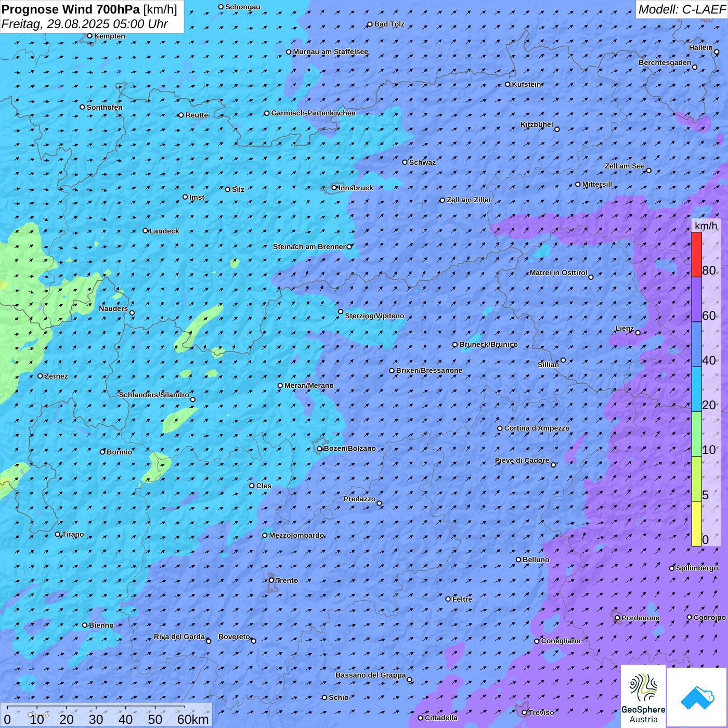Click the Bruneck/Brunico label

coord(488,344)
